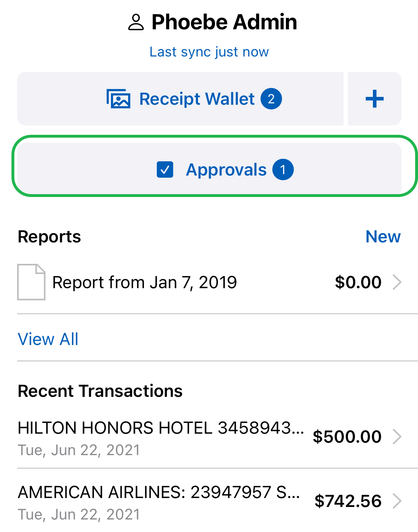
Task: Tap the plus icon to add receipt
Action: (x=374, y=99)
